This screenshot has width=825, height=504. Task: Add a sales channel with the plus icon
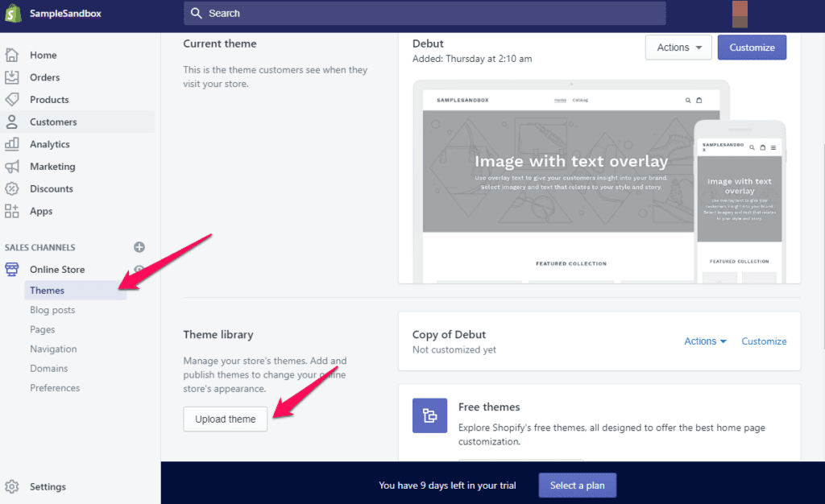(x=139, y=247)
